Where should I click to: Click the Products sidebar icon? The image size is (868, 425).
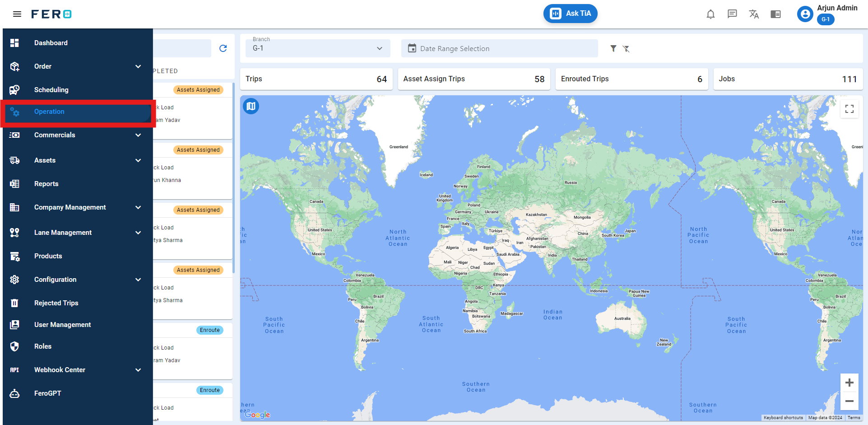coord(14,256)
